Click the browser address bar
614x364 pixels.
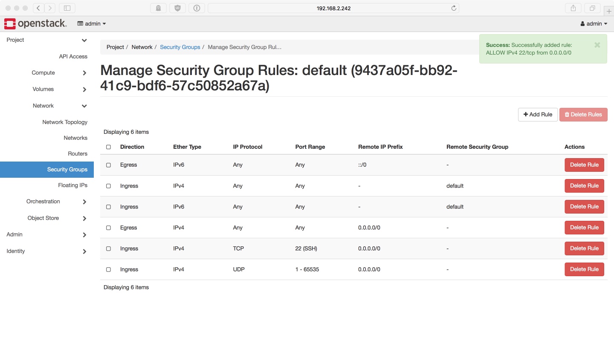(333, 8)
